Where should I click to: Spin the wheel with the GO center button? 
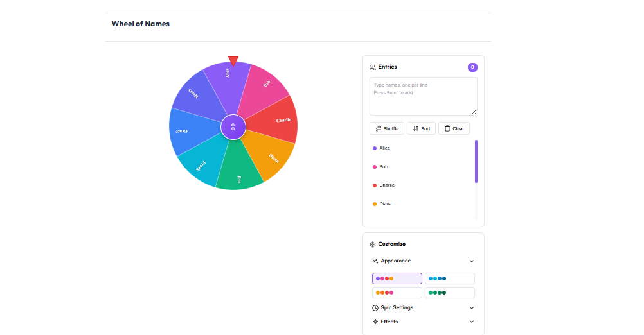pos(233,127)
